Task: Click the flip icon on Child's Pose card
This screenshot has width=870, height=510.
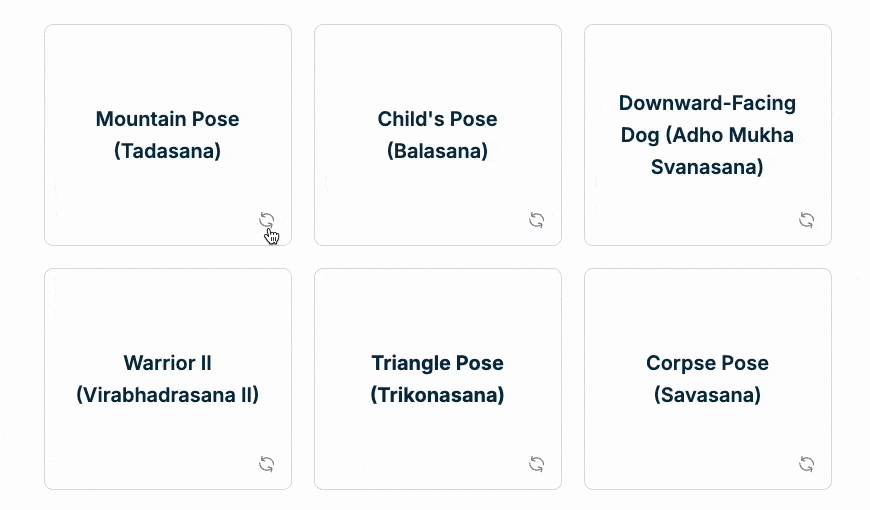Action: pyautogui.click(x=537, y=220)
